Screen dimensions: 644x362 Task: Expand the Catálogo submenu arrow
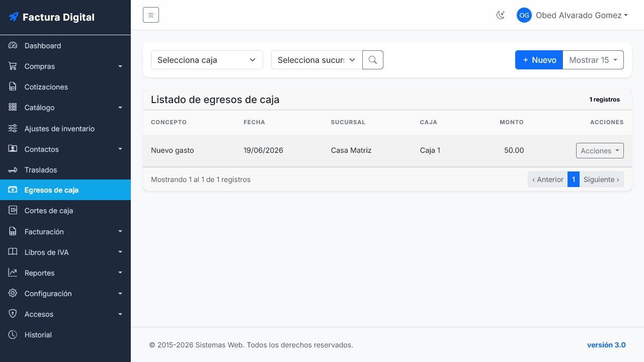click(120, 108)
